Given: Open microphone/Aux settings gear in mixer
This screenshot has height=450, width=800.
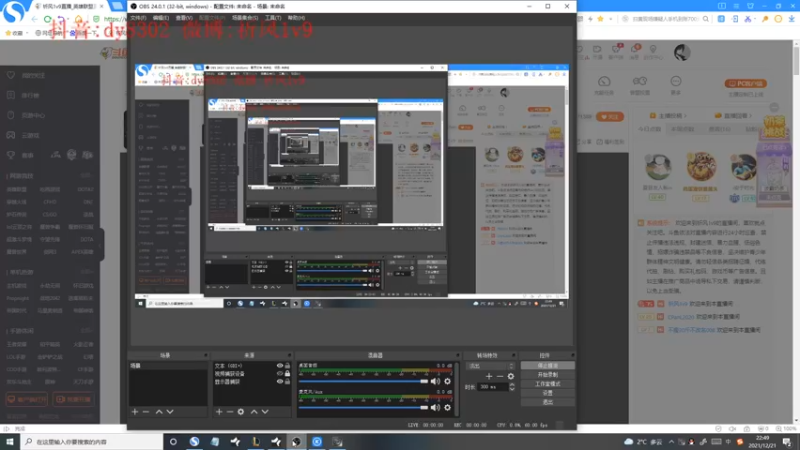Looking at the screenshot, I should pyautogui.click(x=447, y=407).
